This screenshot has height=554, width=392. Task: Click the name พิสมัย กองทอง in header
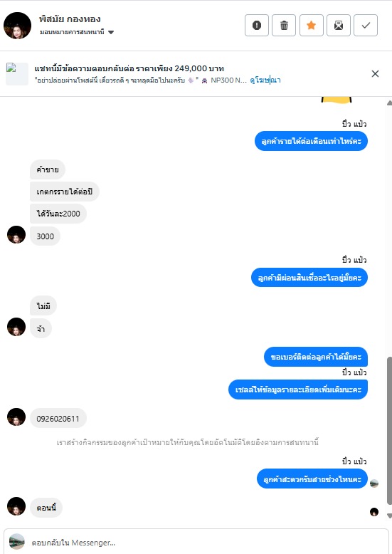70,19
